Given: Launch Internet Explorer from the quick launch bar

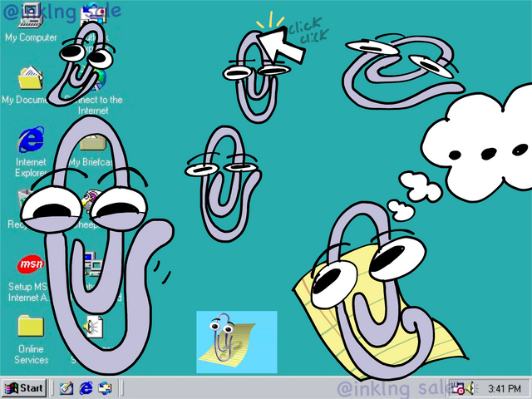Looking at the screenshot, I should pyautogui.click(x=86, y=388).
